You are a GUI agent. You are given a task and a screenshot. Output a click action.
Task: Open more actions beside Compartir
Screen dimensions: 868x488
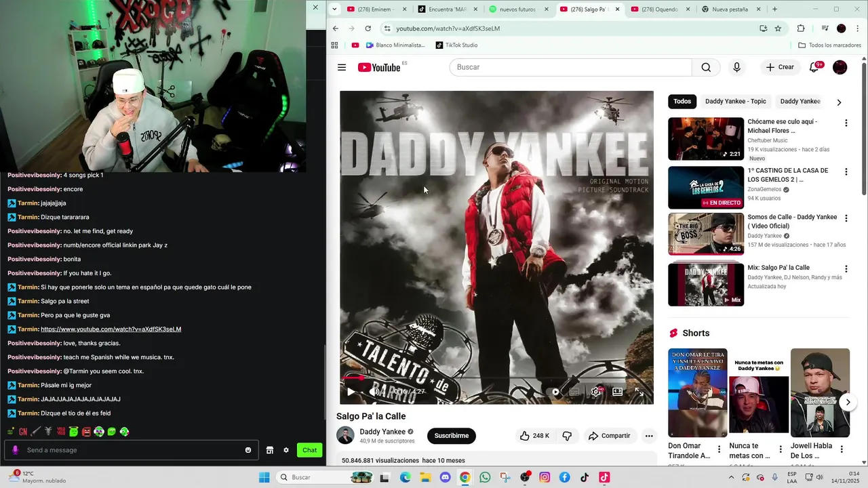[x=649, y=436]
